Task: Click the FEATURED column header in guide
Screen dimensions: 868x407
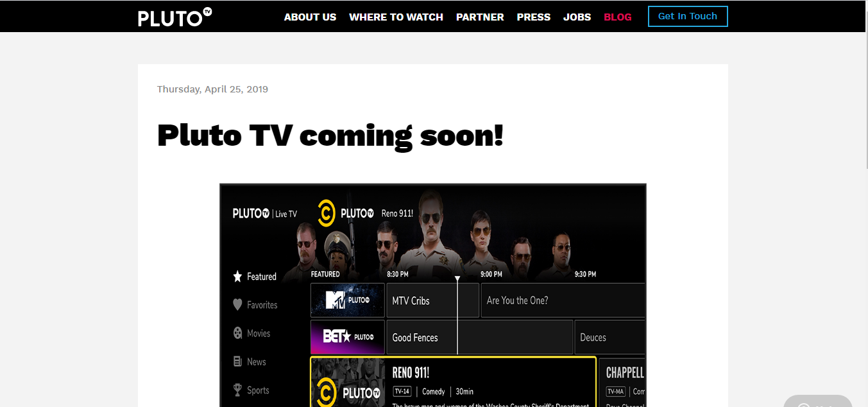Action: (325, 274)
